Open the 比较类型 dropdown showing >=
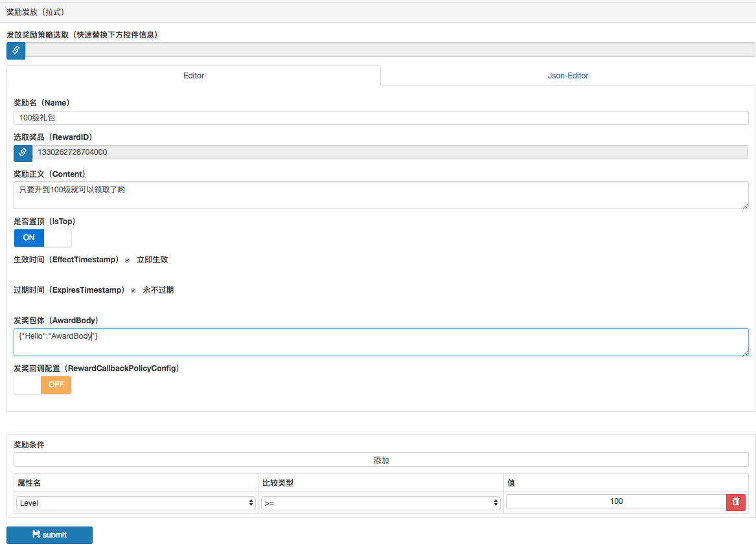The width and height of the screenshot is (756, 555). pyautogui.click(x=381, y=503)
